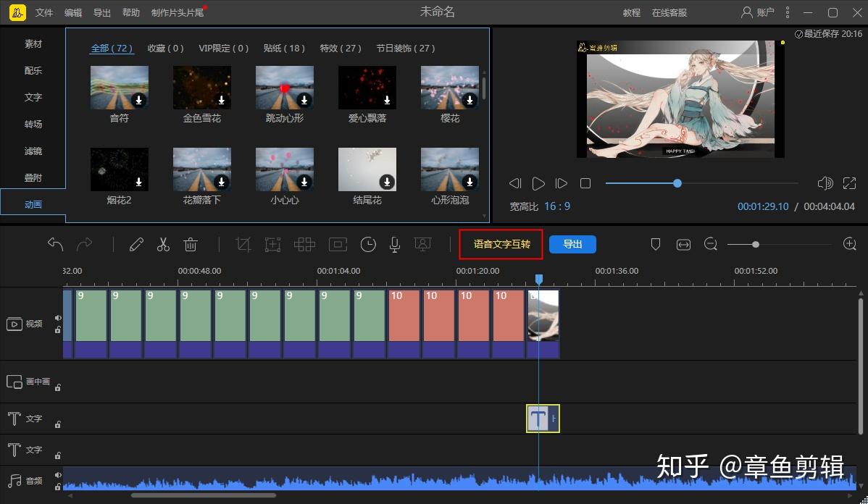This screenshot has height=504, width=868.
Task: Open the 教程 link
Action: click(x=631, y=12)
